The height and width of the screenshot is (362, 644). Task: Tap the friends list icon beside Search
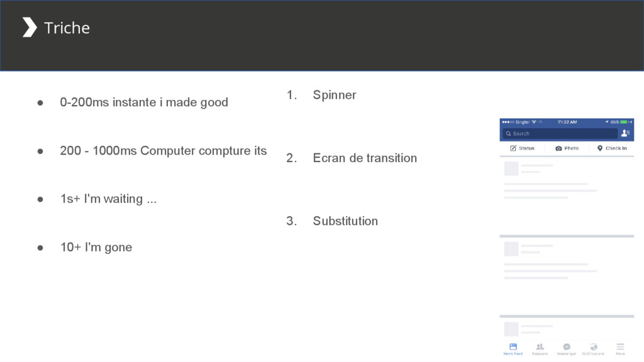point(625,133)
